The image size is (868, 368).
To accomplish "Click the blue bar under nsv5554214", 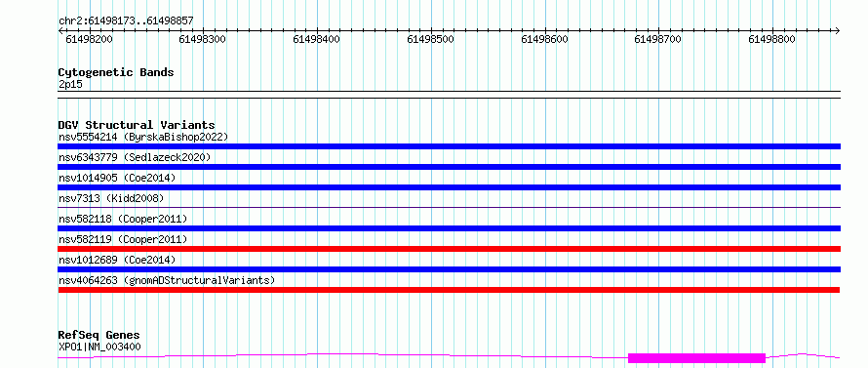I will (449, 146).
